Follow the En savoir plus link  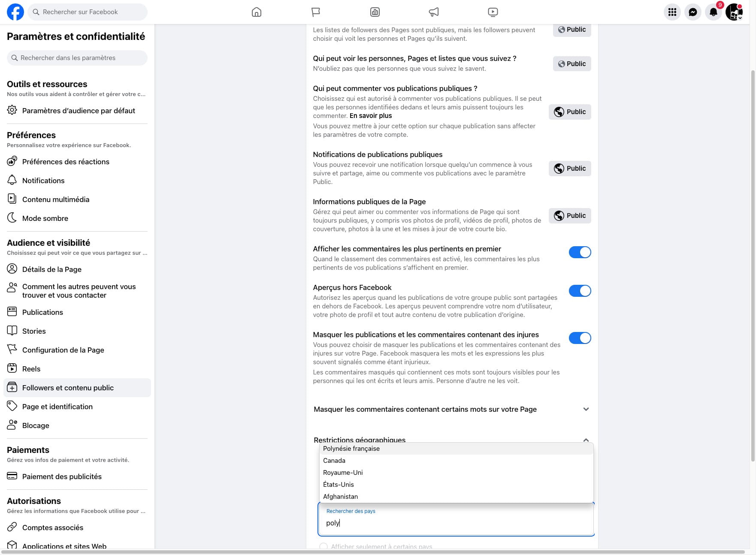point(371,116)
